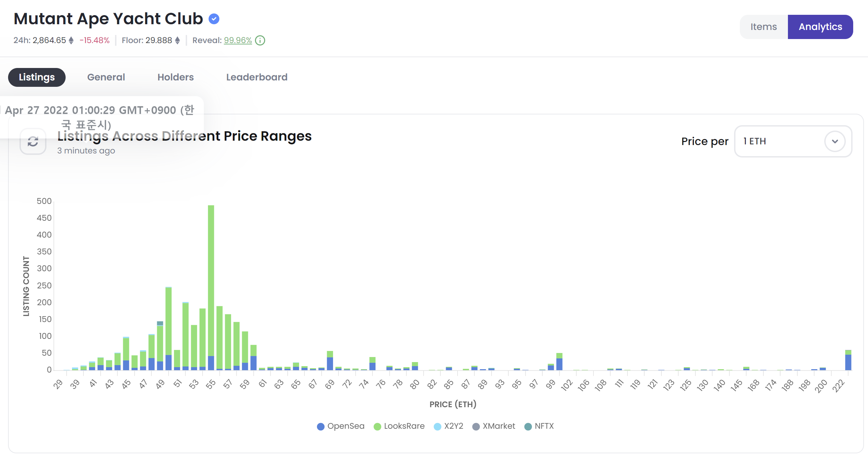Switch to the Items view
This screenshot has height=457, width=868.
[x=763, y=27]
